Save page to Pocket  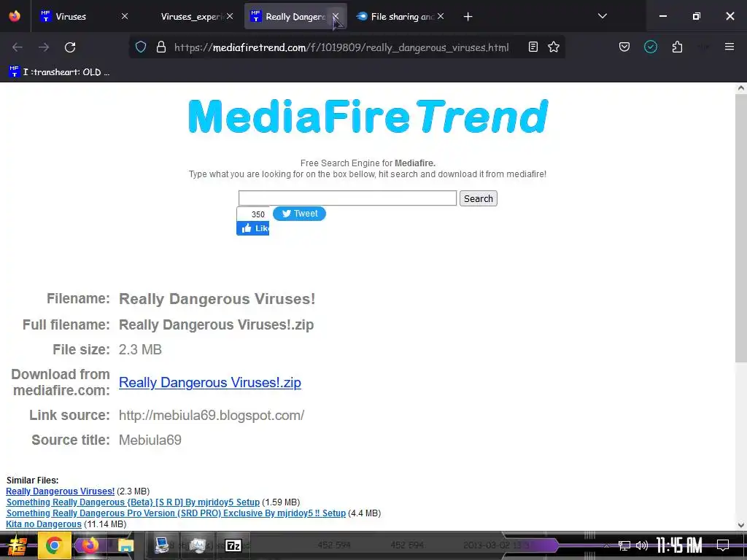(x=624, y=47)
